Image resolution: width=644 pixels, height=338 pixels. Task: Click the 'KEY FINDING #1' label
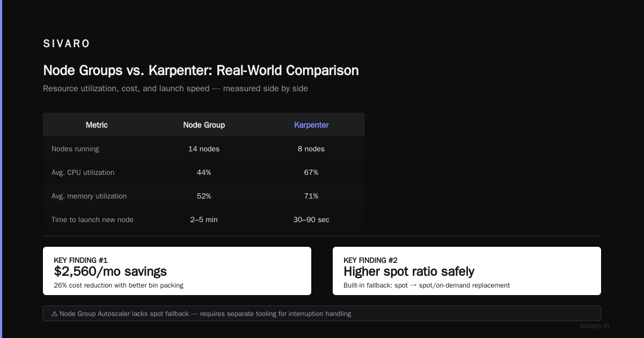(81, 260)
